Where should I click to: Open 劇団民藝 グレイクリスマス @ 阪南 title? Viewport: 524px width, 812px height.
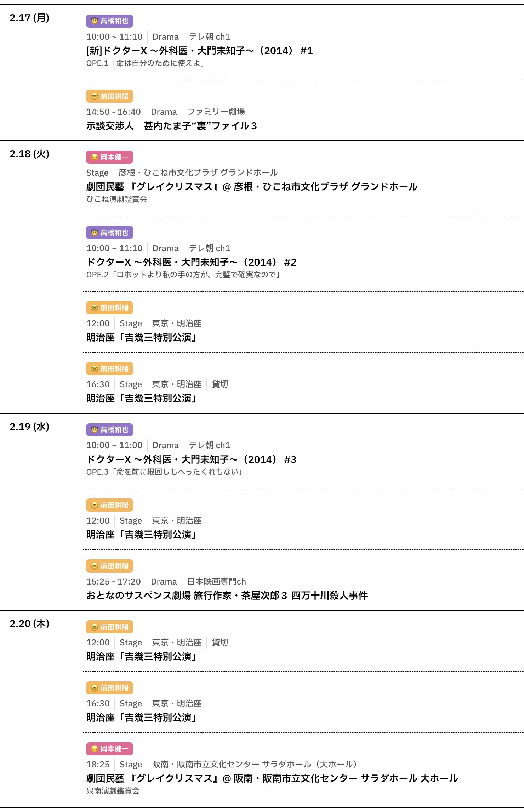(x=272, y=778)
